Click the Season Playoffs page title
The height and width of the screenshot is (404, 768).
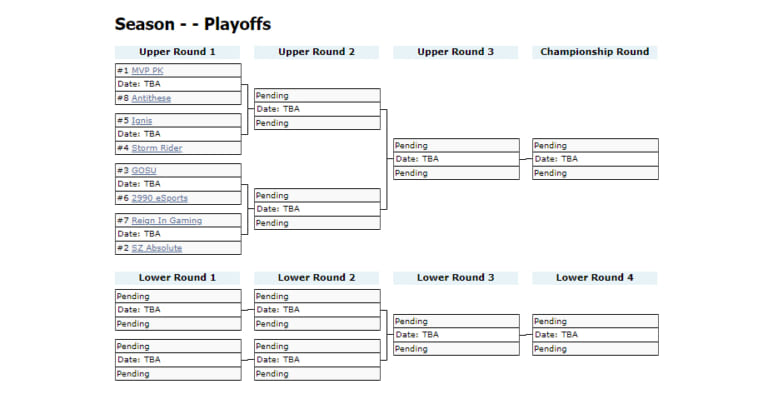pos(193,24)
